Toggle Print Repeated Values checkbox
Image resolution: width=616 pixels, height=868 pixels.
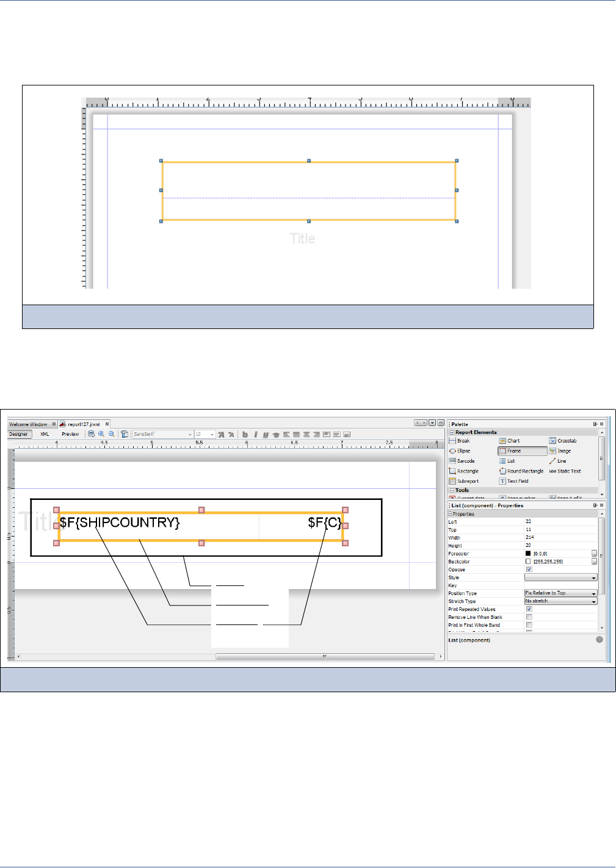point(529,609)
